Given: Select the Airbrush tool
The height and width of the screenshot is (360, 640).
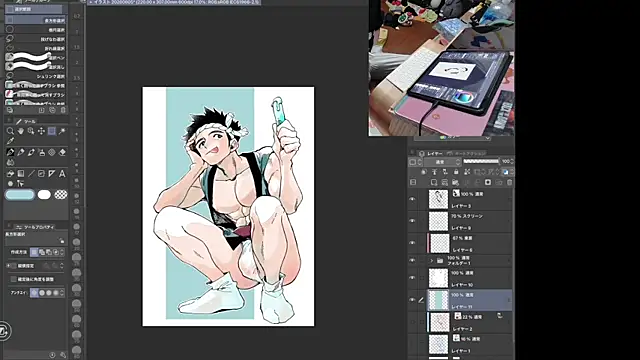Looking at the screenshot, I should coord(41,152).
